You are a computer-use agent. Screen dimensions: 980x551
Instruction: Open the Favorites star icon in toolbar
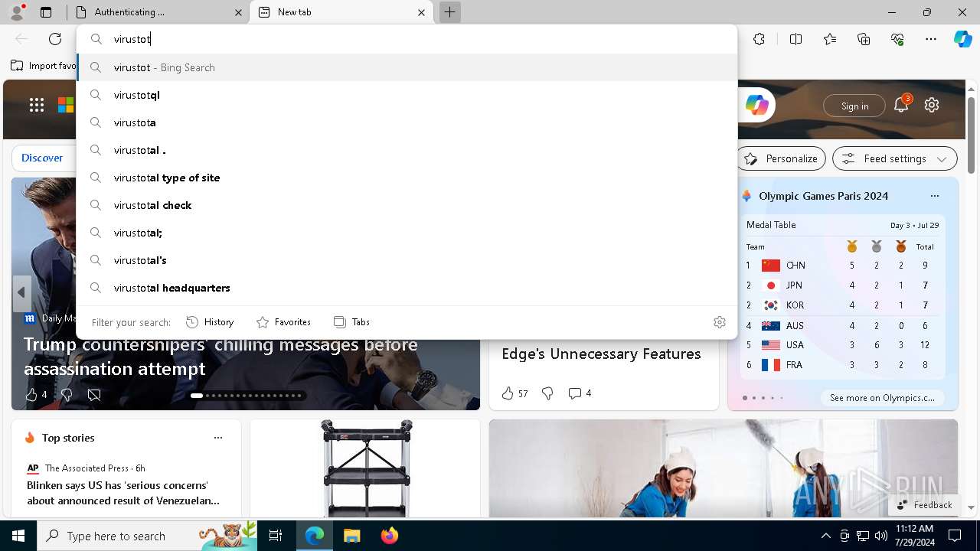click(x=830, y=39)
